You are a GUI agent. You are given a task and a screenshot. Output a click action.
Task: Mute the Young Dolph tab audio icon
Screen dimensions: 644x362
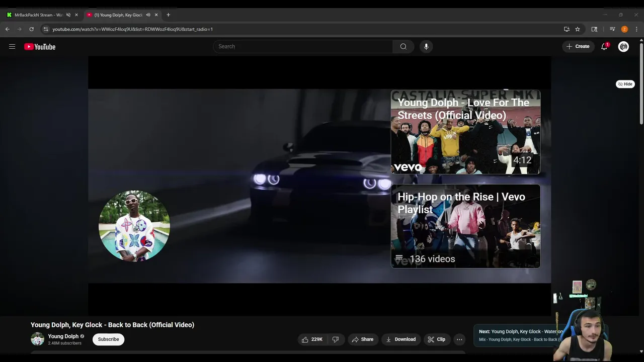[x=148, y=15]
